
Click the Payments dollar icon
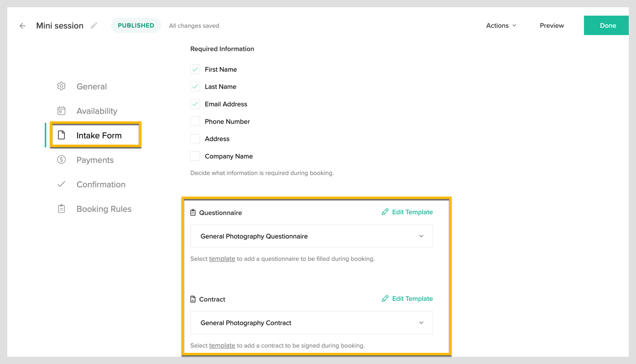click(61, 160)
